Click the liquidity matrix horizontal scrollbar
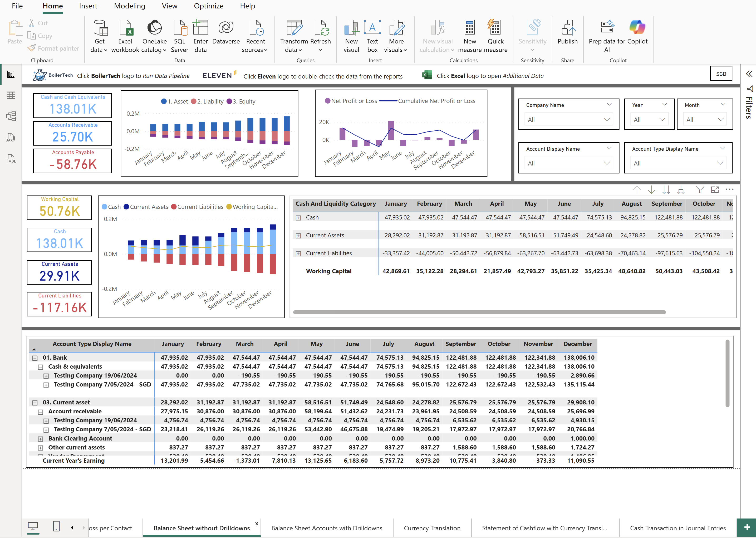This screenshot has height=538, width=756. 479,312
